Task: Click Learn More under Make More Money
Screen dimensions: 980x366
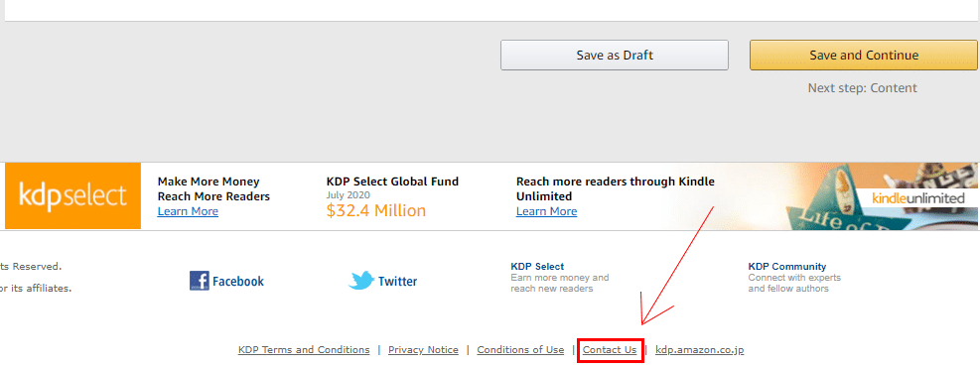Action: click(x=188, y=211)
